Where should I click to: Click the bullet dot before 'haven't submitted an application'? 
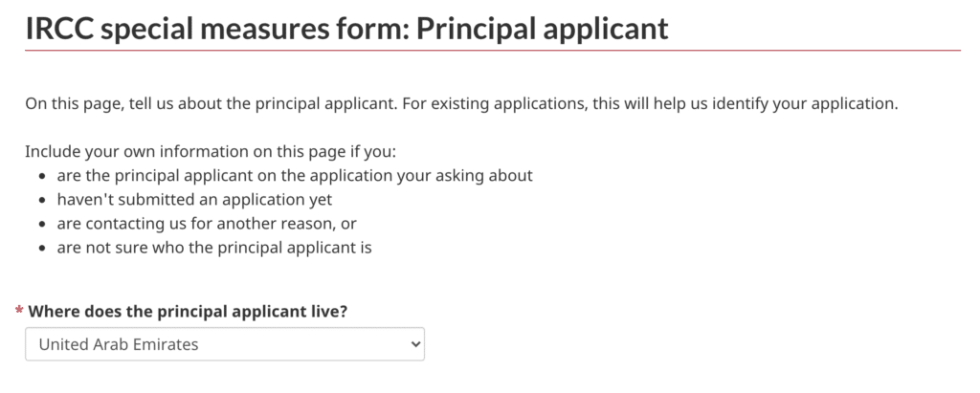(x=43, y=201)
